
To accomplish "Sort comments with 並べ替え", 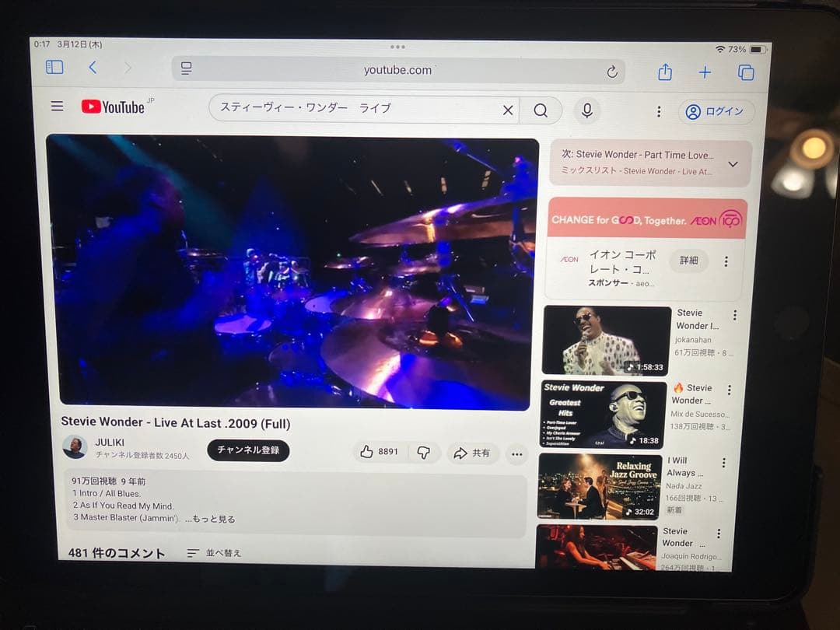I will click(215, 553).
